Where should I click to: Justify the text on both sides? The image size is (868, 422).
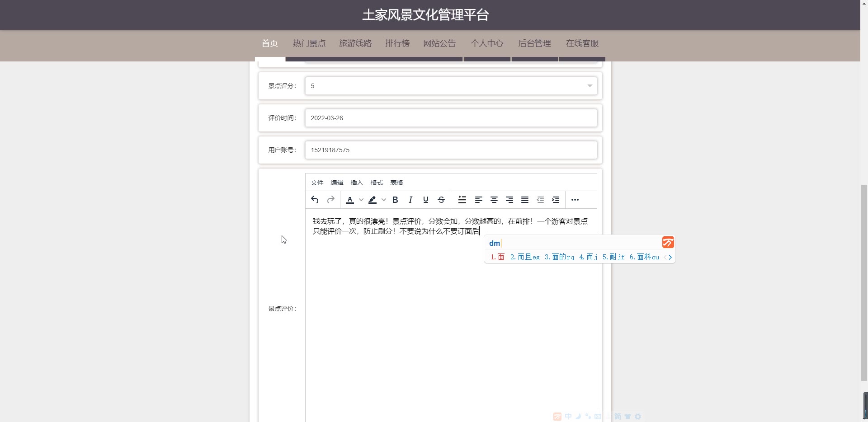525,200
